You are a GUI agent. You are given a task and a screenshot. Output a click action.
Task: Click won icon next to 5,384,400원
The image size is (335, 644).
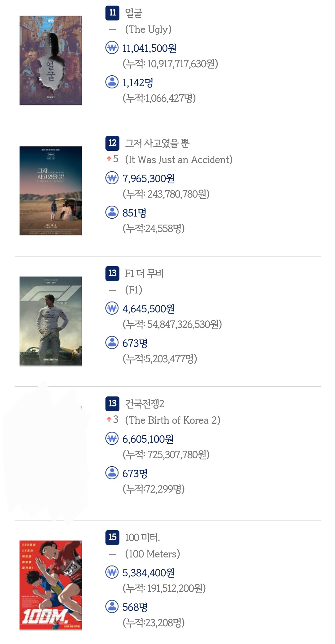pyautogui.click(x=112, y=572)
